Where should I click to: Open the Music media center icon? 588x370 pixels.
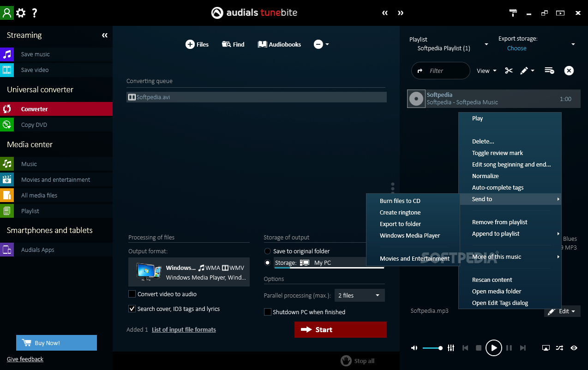[7, 164]
